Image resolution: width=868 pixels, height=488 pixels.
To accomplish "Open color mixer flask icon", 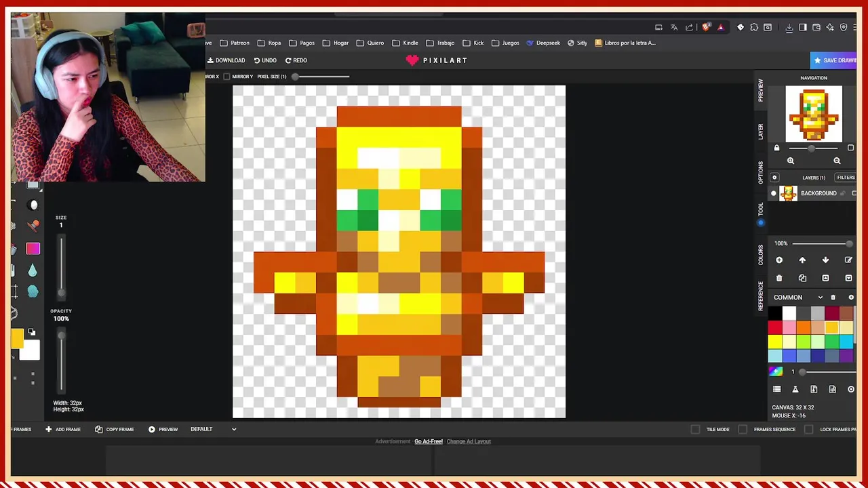I will (795, 389).
